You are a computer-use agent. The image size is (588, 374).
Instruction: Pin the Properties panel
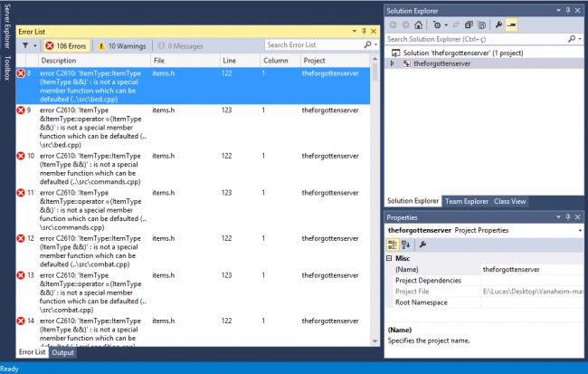click(x=568, y=217)
